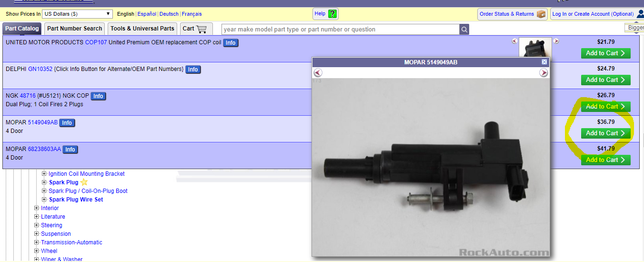This screenshot has width=644, height=262.
Task: Click the account person icon
Action: tap(641, 14)
